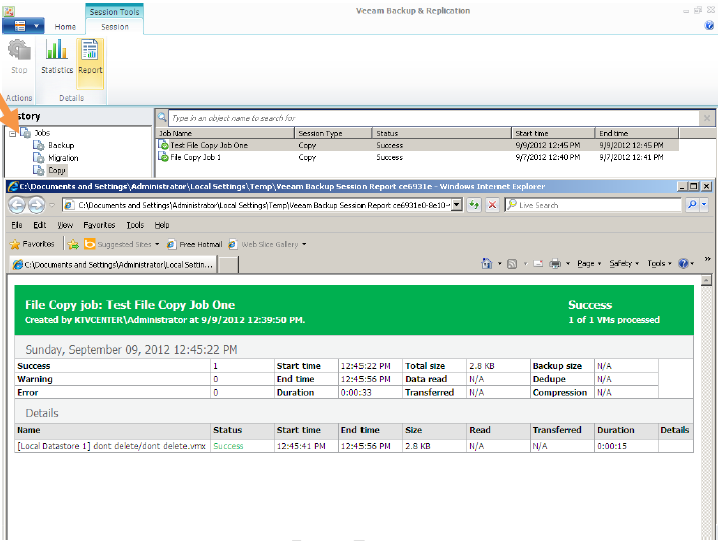Select 'Test File Copy Job One' row
This screenshot has height=541, width=721.
point(418,145)
